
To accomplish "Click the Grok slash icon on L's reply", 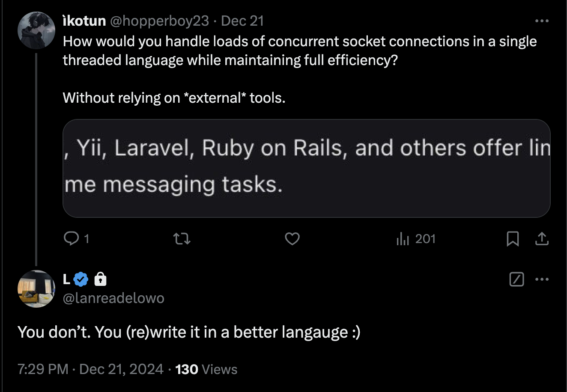I will 517,279.
